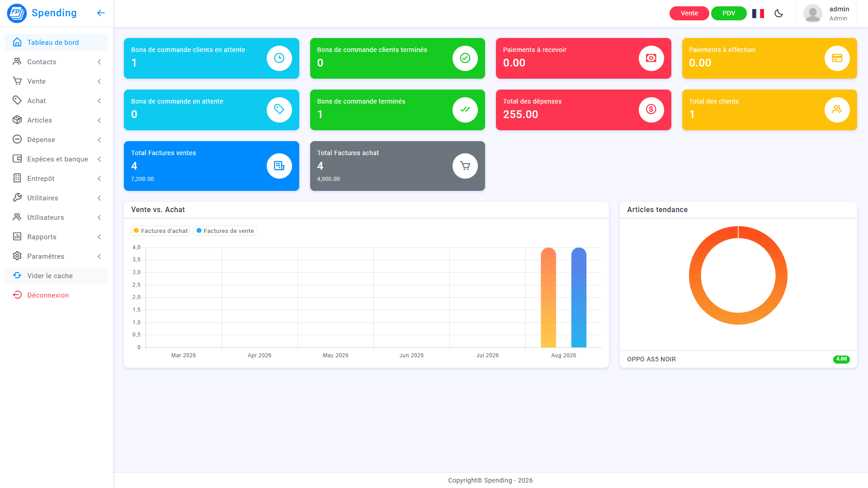
Task: Expand the Espèces et banque chevron
Action: pyautogui.click(x=99, y=159)
